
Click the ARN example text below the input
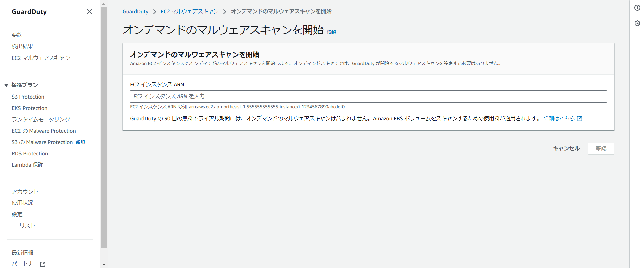coord(237,107)
